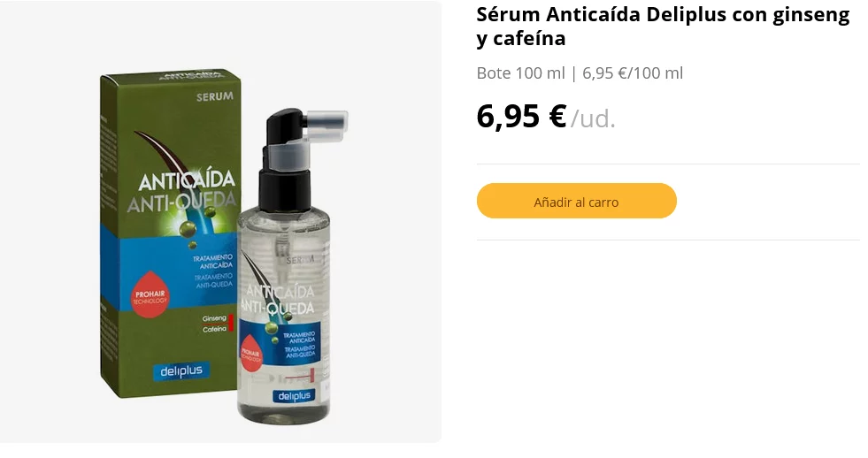Select the black spray nozzle of the bottle

tap(284, 160)
